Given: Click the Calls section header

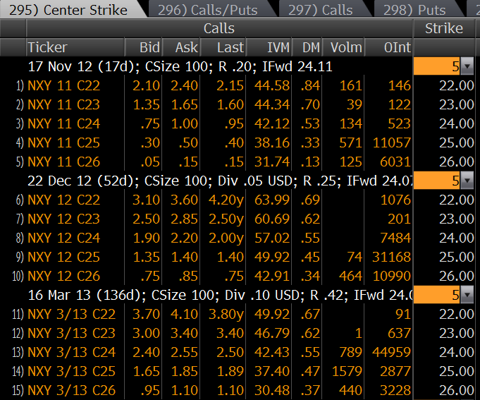Looking at the screenshot, I should (219, 28).
